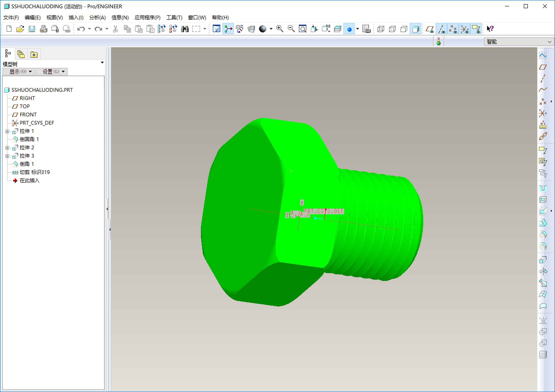The height and width of the screenshot is (392, 555).
Task: Click the Wireframe display style icon
Action: [381, 29]
